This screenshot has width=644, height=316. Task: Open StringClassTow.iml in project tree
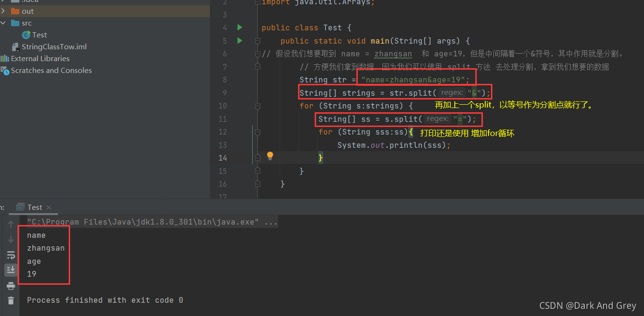[54, 46]
